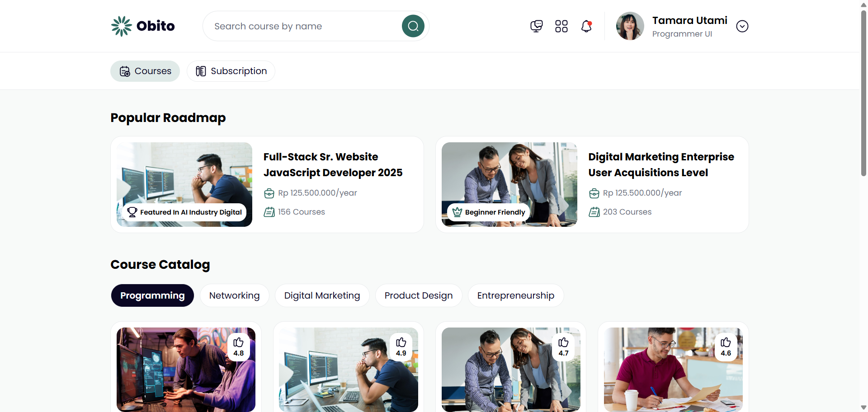Open the notification bell icon
Screen dimensions: 868x412
coord(586,26)
